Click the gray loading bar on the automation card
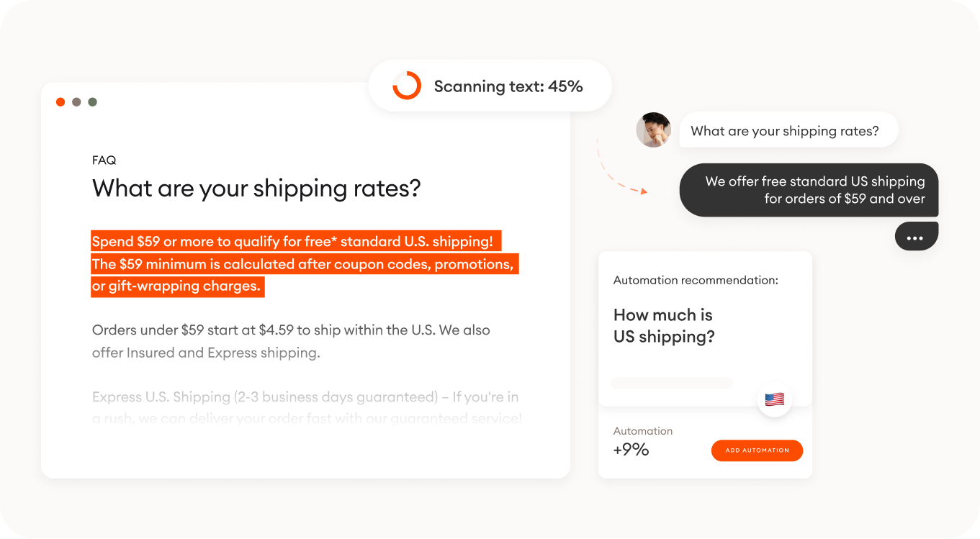The width and height of the screenshot is (980, 539). pyautogui.click(x=672, y=382)
